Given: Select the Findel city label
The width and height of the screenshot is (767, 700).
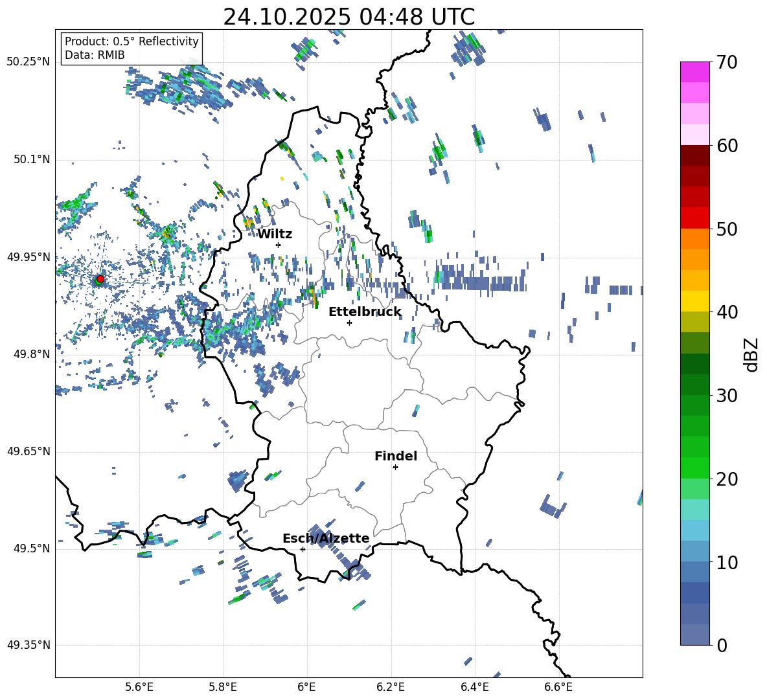Looking at the screenshot, I should tap(396, 456).
